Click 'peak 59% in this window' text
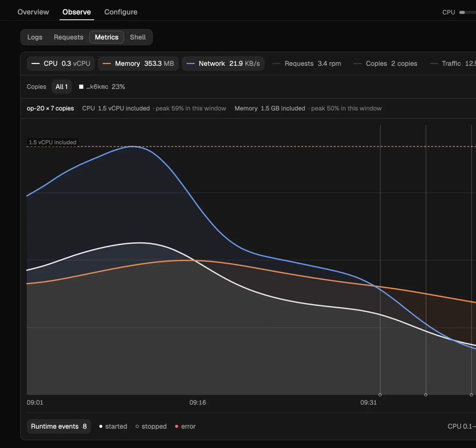This screenshot has height=448, width=476. [191, 108]
